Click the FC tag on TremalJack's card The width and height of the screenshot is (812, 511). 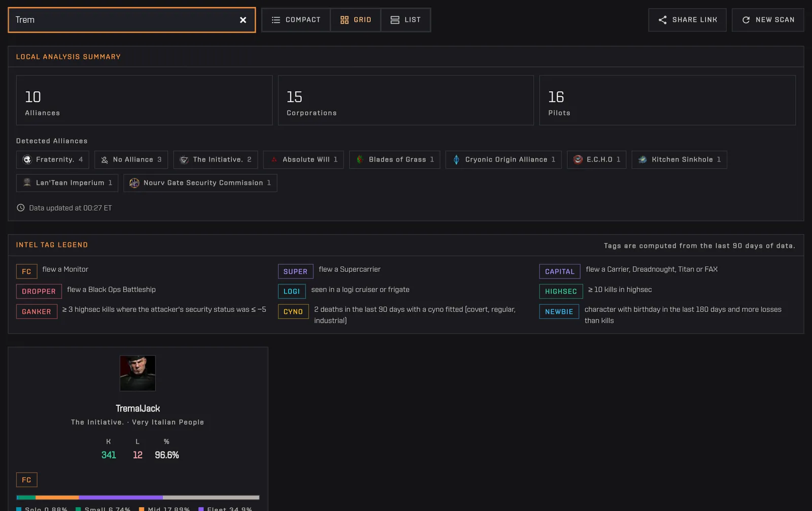(x=27, y=480)
